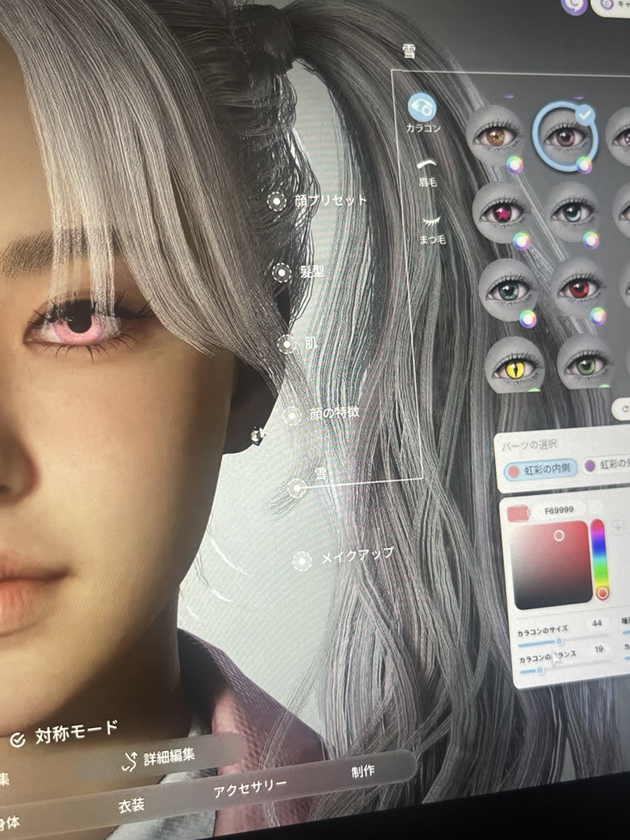Select the 肌 skin marker
The width and height of the screenshot is (630, 840).
click(287, 344)
